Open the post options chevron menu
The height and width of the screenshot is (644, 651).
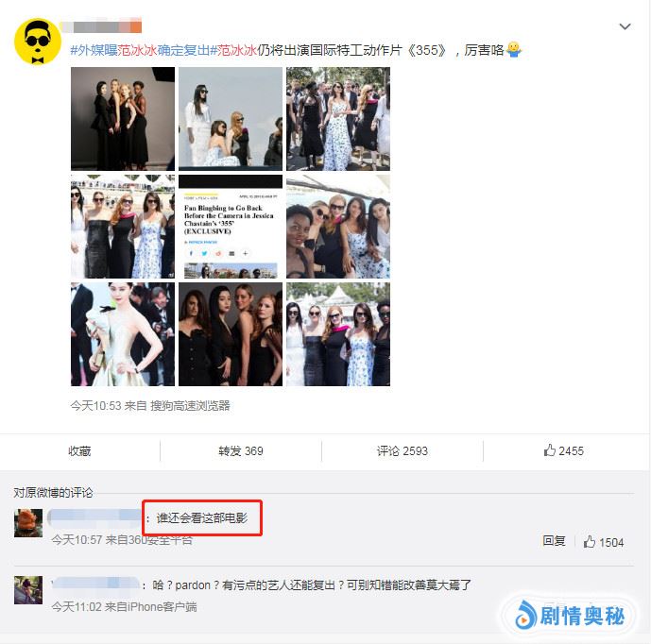click(625, 26)
